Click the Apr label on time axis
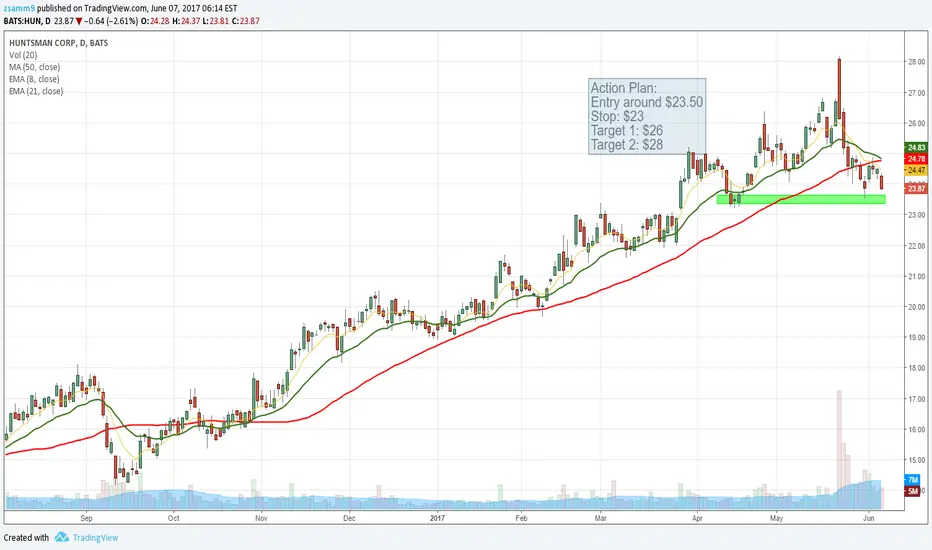 [x=697, y=518]
